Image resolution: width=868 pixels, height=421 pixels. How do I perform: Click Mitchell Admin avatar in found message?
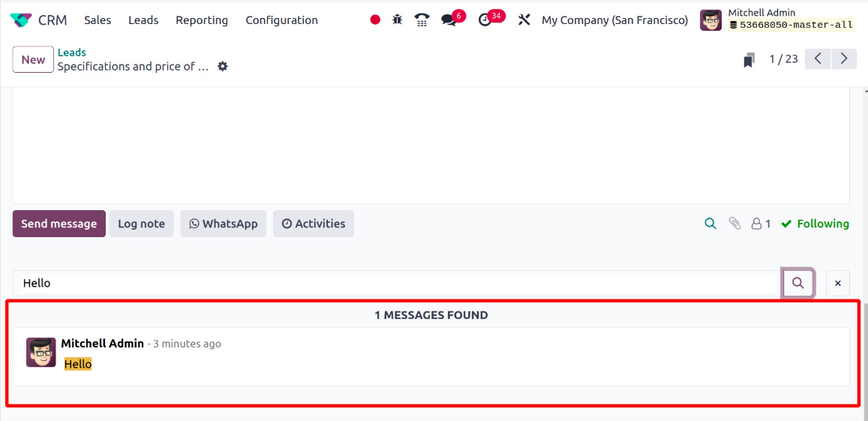pos(41,352)
